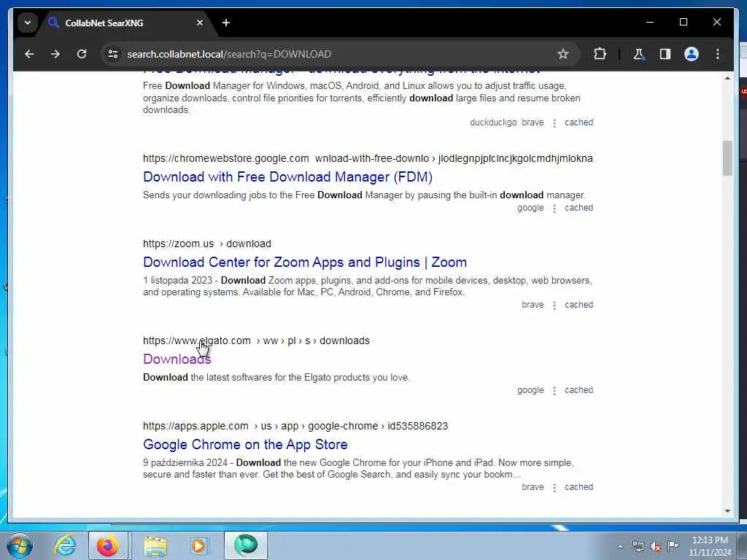Expand options dots for Zoom result
The height and width of the screenshot is (560, 747).
[554, 306]
